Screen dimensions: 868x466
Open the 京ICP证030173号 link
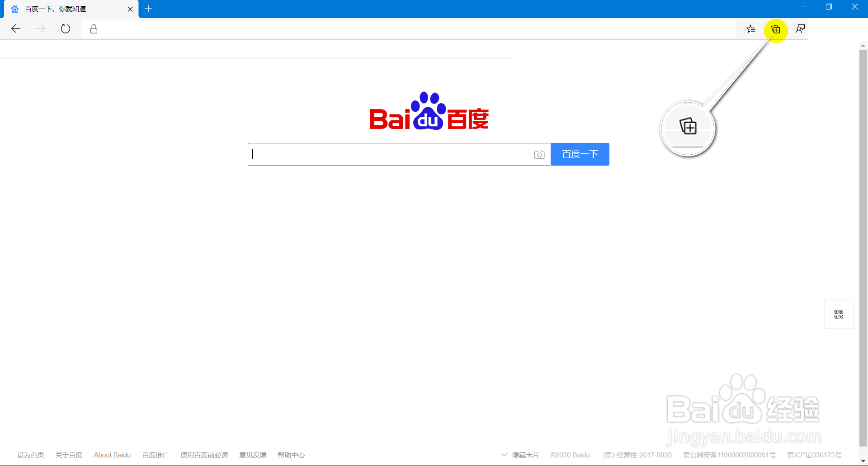814,455
